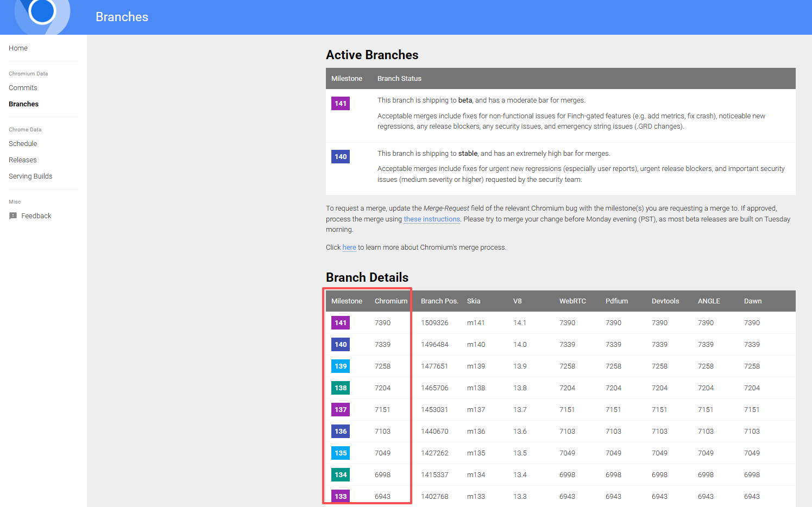Click the WebRTC column header
This screenshot has height=507, width=812.
pyautogui.click(x=572, y=301)
